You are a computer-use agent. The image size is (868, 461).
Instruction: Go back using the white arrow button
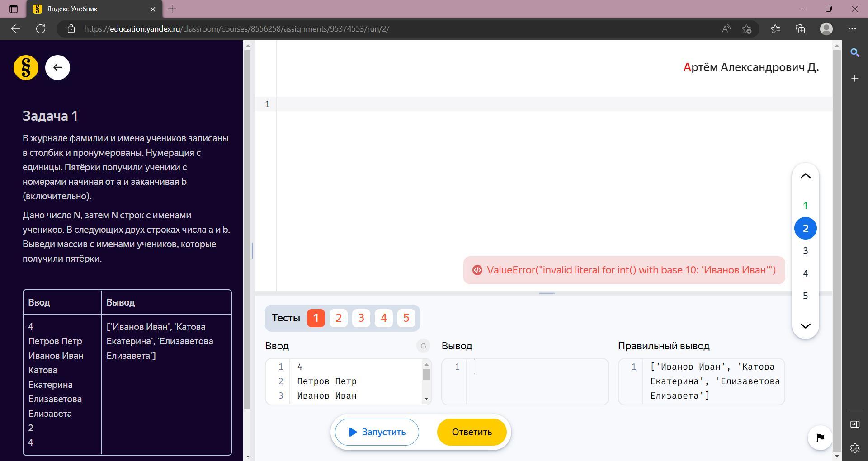click(x=57, y=68)
